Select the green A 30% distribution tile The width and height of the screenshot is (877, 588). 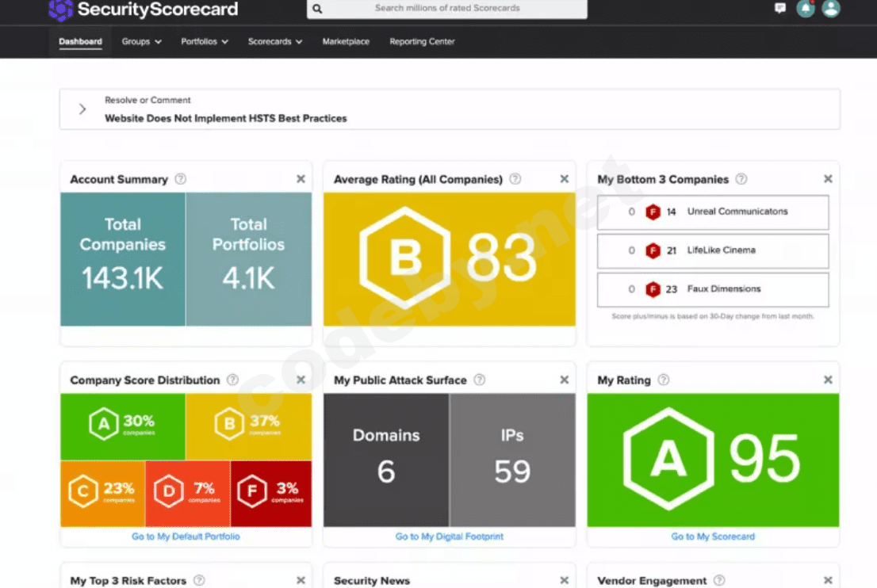click(123, 426)
